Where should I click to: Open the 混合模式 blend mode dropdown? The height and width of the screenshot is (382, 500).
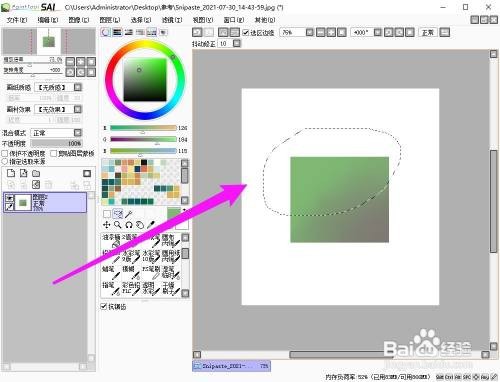click(78, 133)
